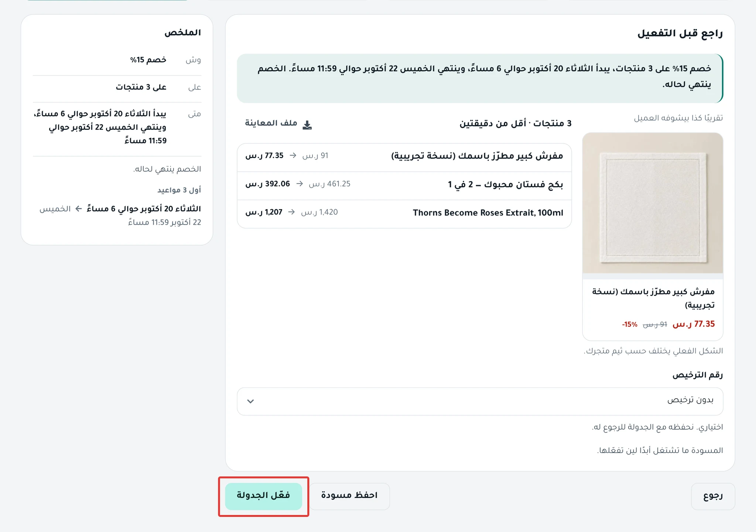Click the arrow in 91 to 77.35 price row

coord(293,156)
